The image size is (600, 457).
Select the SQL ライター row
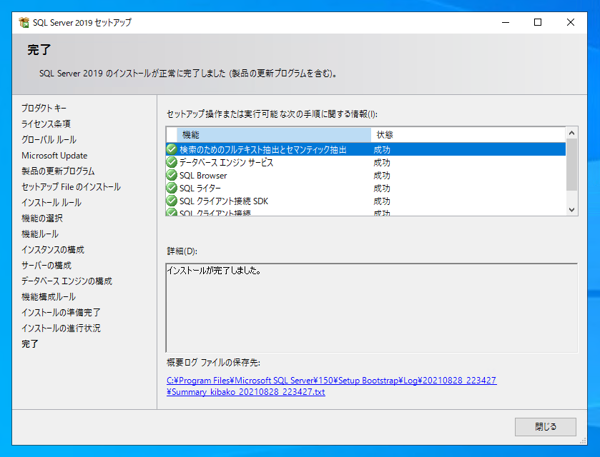coord(366,188)
